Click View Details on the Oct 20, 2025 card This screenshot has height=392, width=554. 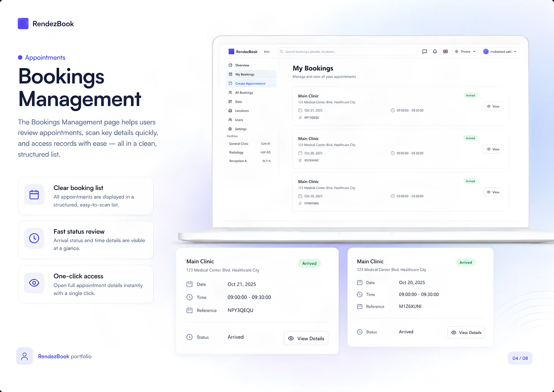coord(466,332)
